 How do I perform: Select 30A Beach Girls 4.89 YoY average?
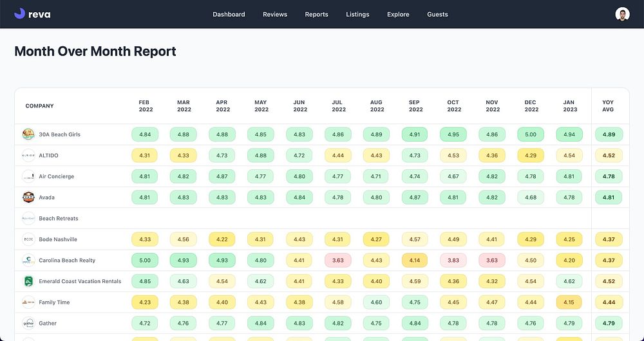pos(609,134)
